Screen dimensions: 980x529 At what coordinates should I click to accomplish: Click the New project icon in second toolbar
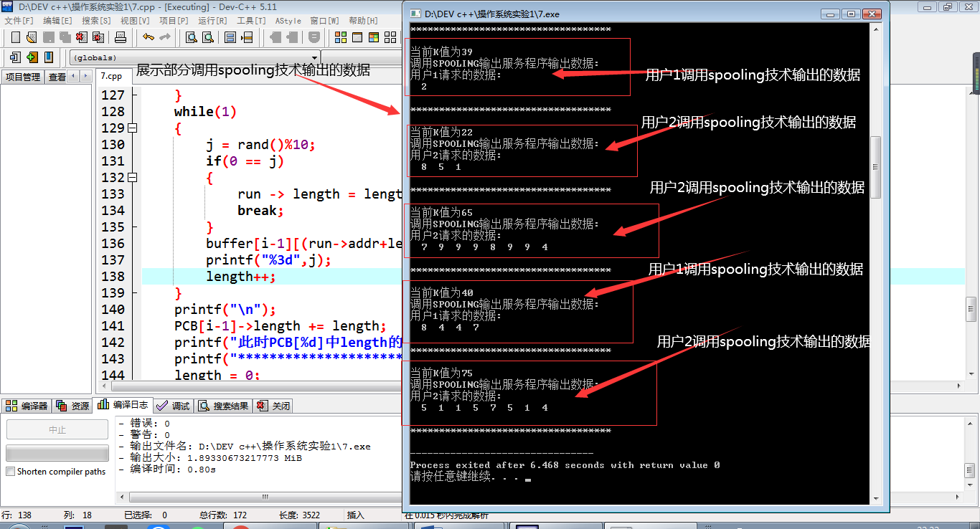[x=15, y=57]
